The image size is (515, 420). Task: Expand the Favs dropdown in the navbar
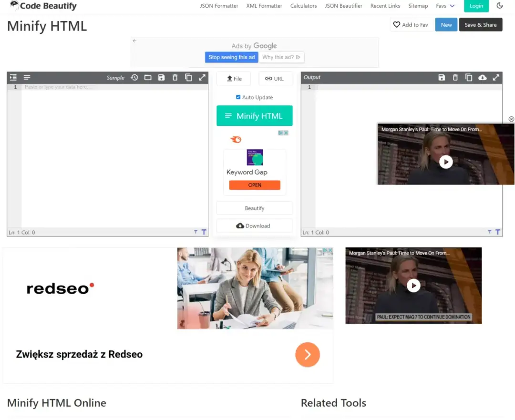tap(443, 6)
